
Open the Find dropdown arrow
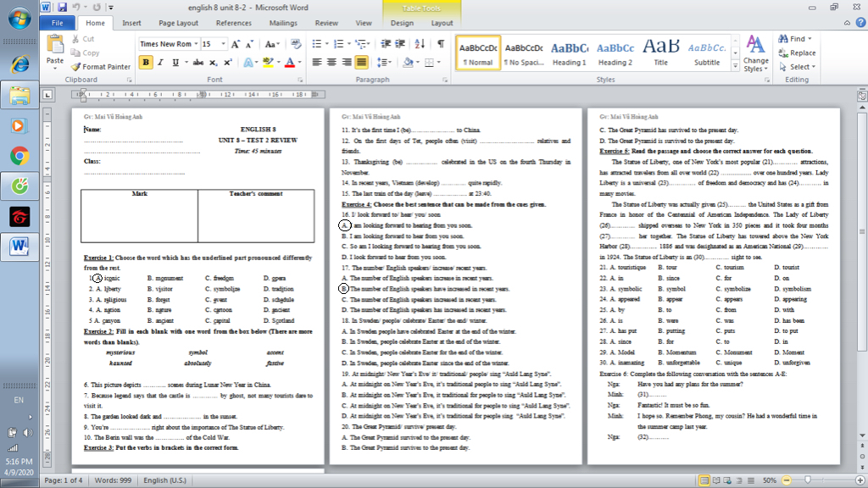(810, 39)
